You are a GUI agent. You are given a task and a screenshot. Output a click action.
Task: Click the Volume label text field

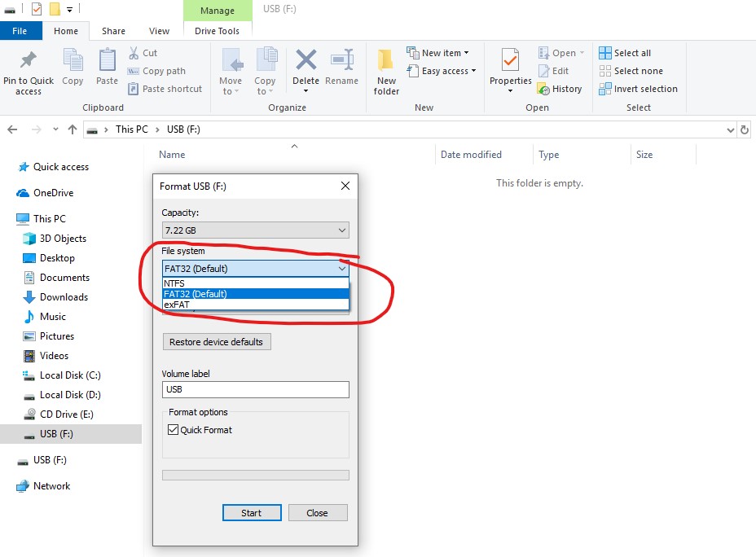(x=256, y=389)
